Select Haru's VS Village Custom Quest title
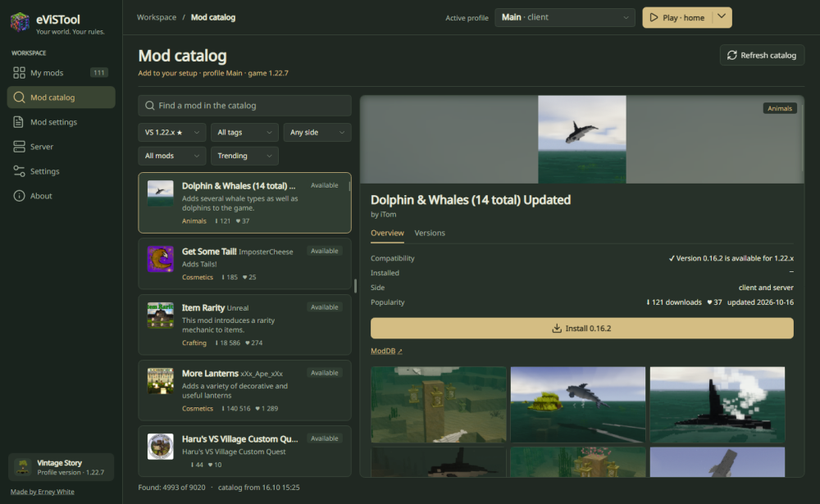Image resolution: width=820 pixels, height=504 pixels. coord(239,439)
